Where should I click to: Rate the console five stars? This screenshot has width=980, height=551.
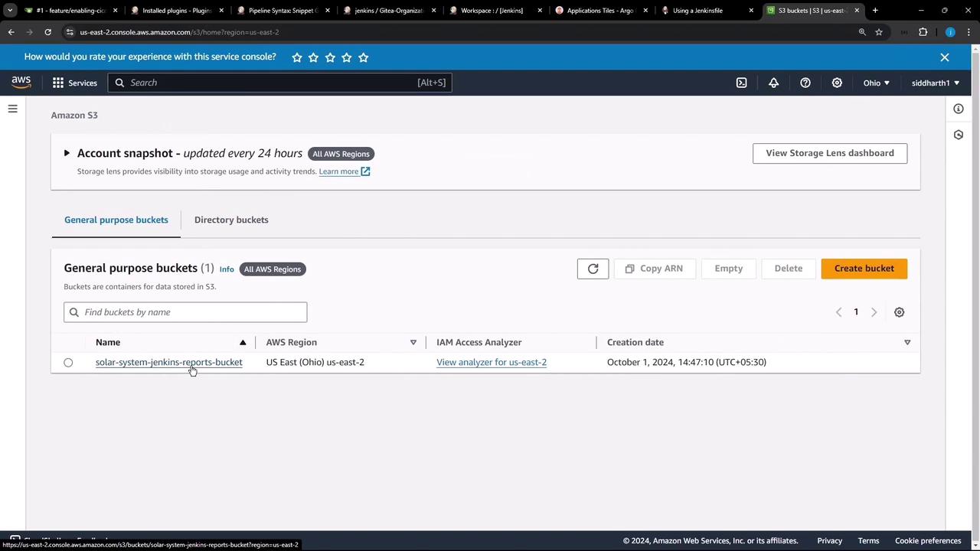click(364, 57)
